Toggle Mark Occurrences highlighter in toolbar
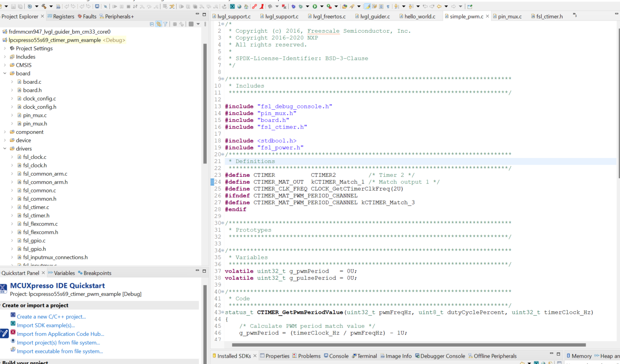Viewport: 620px width, 364px height. 368,6
